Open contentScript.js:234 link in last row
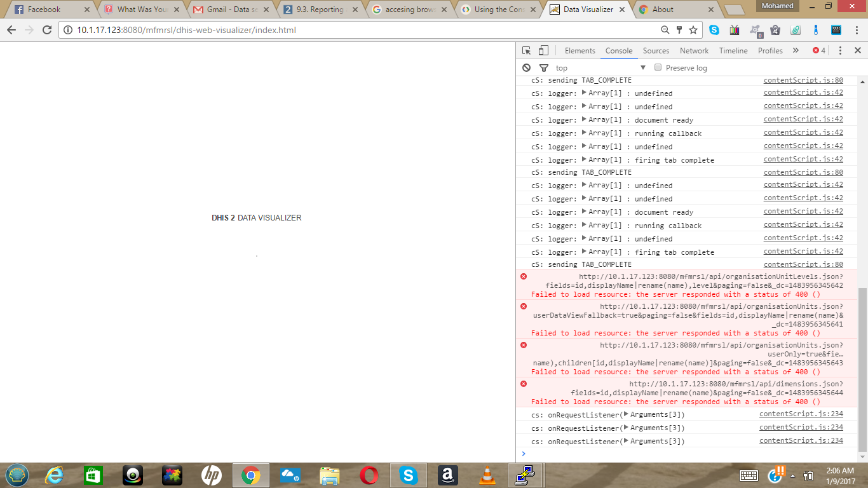This screenshot has width=868, height=488. 801,441
